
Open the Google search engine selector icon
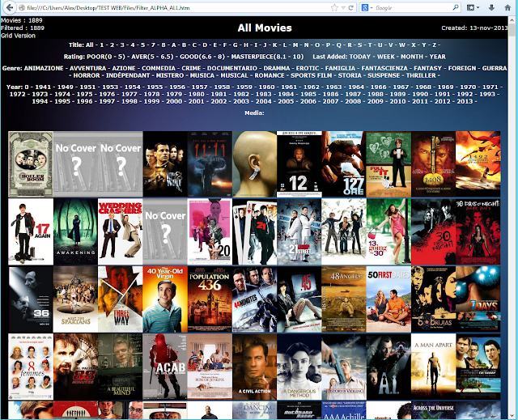(x=365, y=7)
